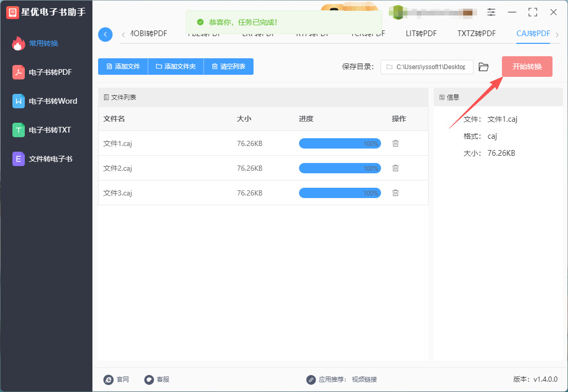Switch to the LIT转PDF tab
Image resolution: width=568 pixels, height=392 pixels.
(x=421, y=34)
